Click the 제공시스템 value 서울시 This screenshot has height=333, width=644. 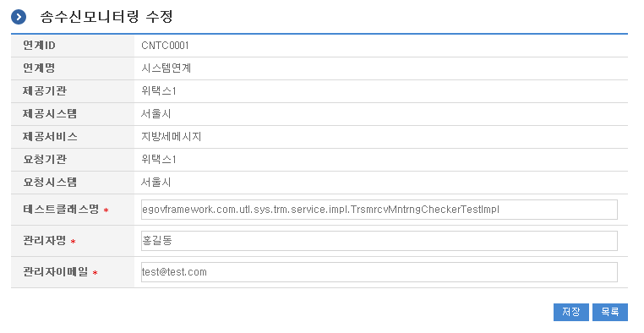[156, 114]
